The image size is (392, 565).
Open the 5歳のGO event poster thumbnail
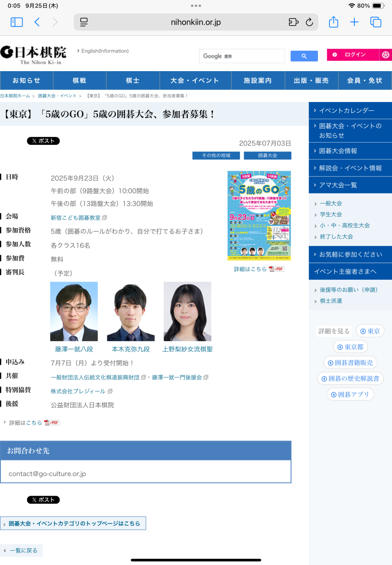(259, 215)
